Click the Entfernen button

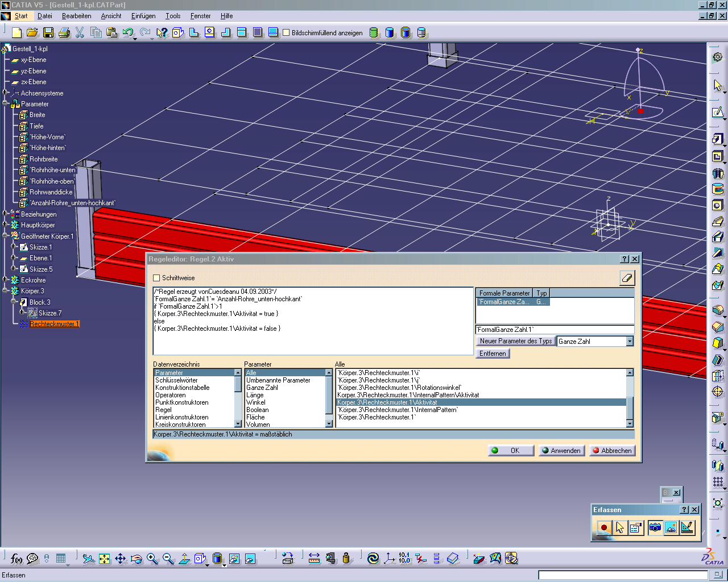click(x=493, y=354)
